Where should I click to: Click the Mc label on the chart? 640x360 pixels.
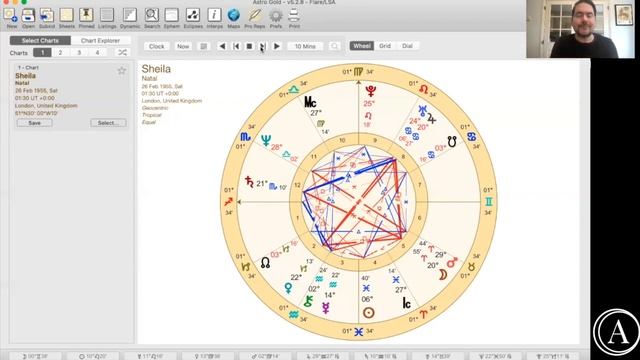tap(311, 102)
